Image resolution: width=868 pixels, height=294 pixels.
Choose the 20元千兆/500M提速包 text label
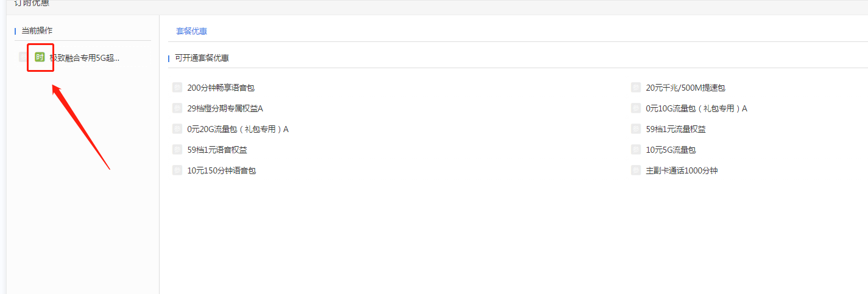(x=686, y=88)
